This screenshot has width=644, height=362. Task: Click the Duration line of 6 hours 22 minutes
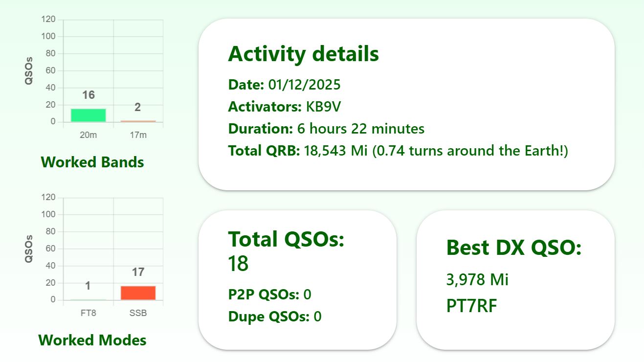326,129
